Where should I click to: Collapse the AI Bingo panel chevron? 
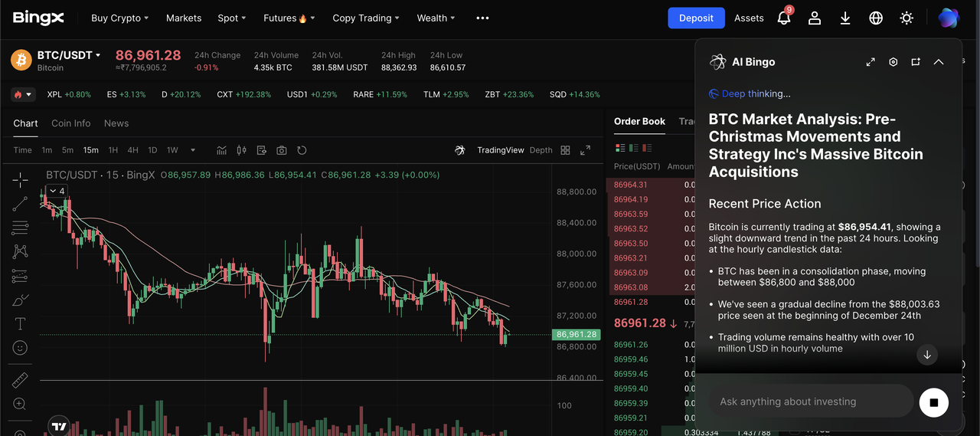(939, 62)
